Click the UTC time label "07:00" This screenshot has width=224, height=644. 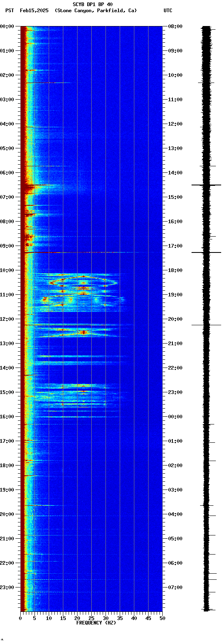[x=175, y=587]
